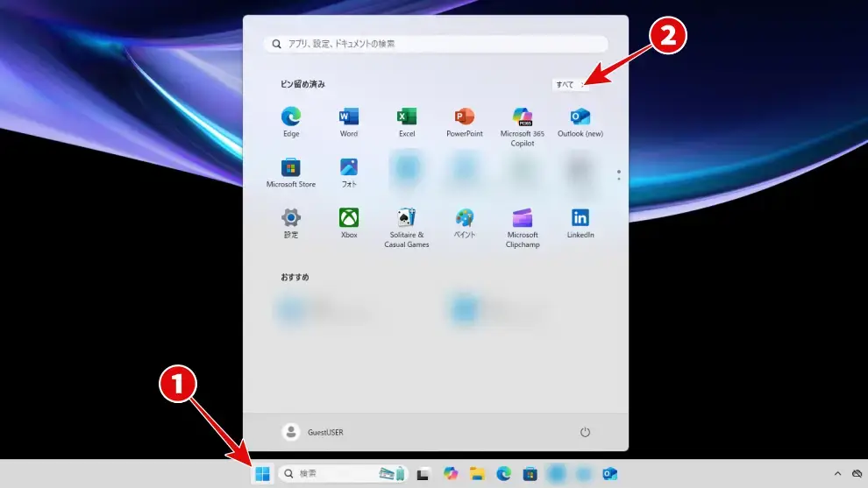The height and width of the screenshot is (488, 868).
Task: Open LinkedIn pinned app
Action: (580, 223)
